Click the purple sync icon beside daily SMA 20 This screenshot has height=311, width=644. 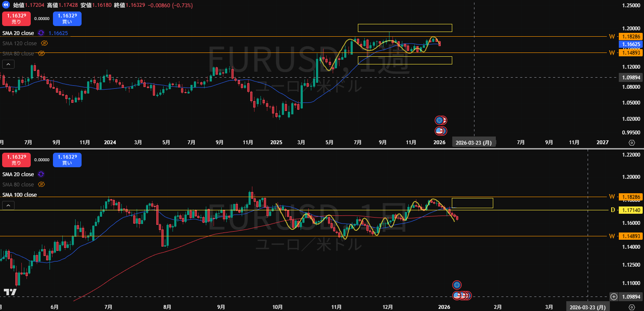click(x=41, y=174)
